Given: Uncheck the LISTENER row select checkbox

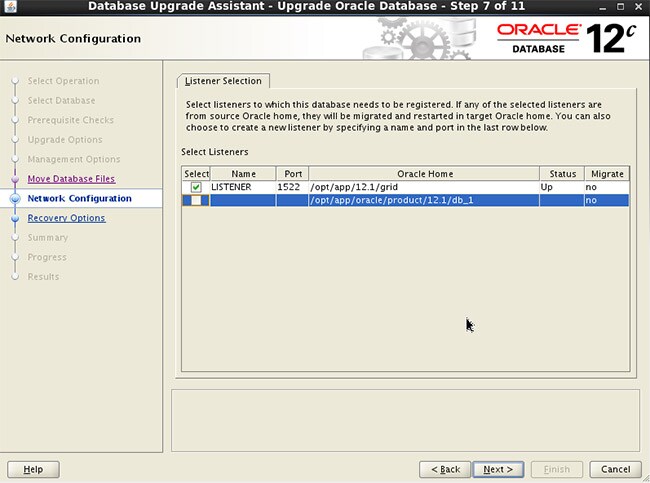Looking at the screenshot, I should pyautogui.click(x=196, y=187).
